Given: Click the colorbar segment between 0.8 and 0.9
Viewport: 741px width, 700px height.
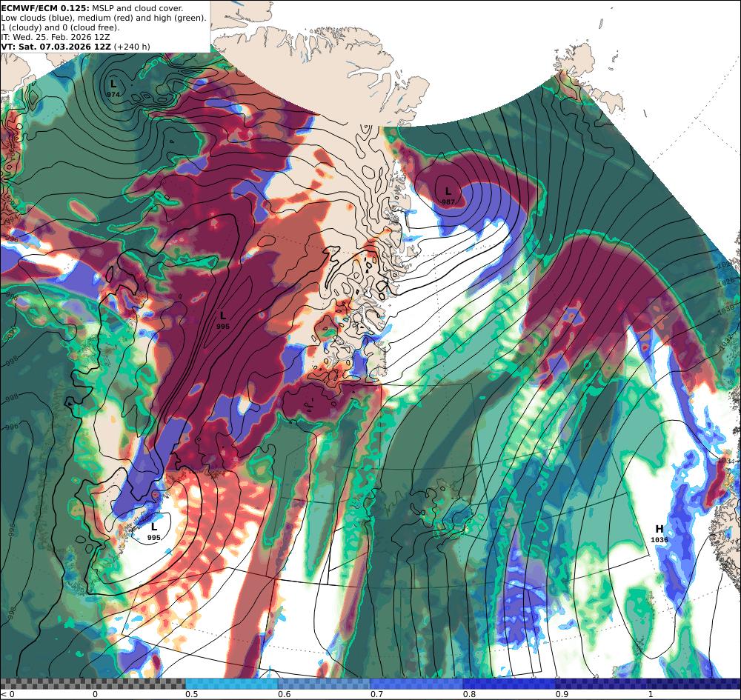Looking at the screenshot, I should coord(509,684).
